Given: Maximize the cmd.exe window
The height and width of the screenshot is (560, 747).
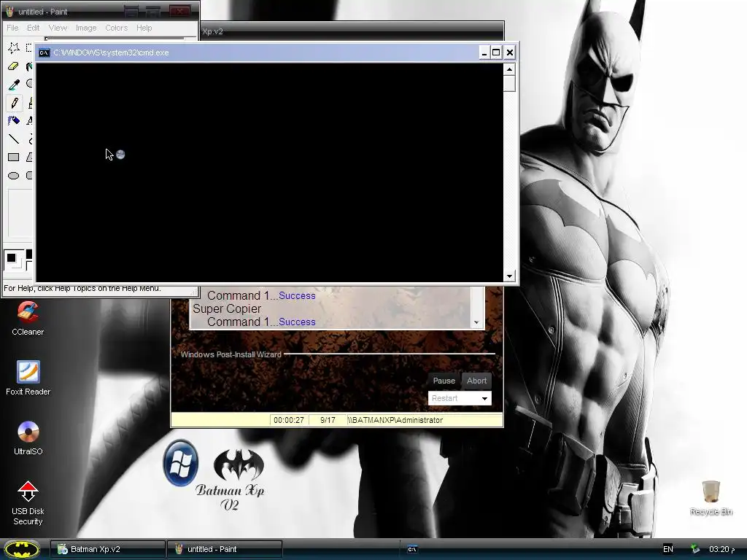Looking at the screenshot, I should (496, 52).
